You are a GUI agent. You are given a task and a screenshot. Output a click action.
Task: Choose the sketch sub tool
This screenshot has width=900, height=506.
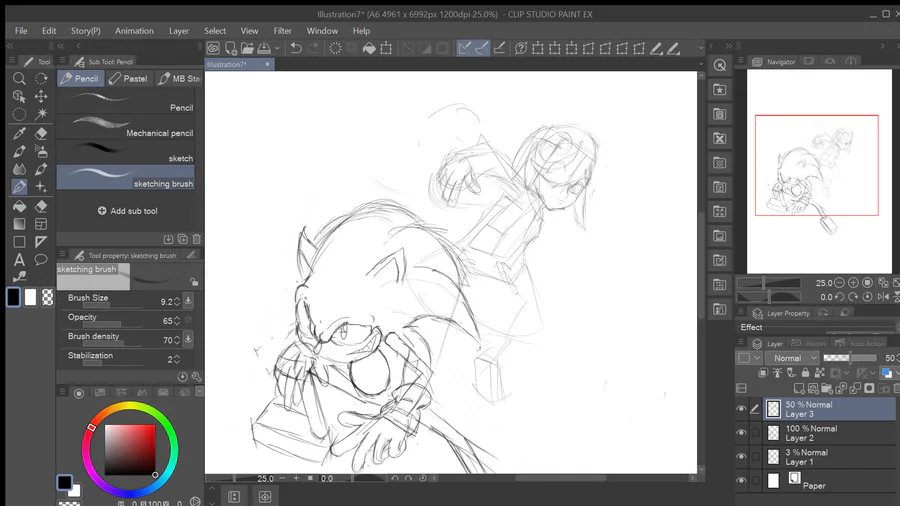pos(126,152)
